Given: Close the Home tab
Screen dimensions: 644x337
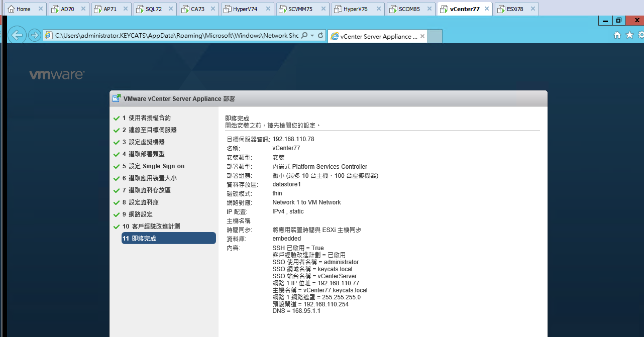Looking at the screenshot, I should click(40, 9).
